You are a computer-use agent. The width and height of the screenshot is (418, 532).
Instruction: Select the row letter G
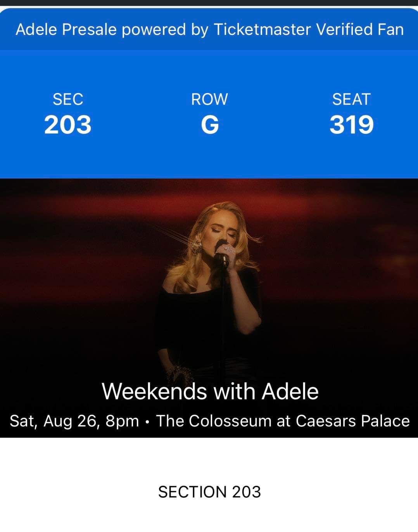click(x=210, y=125)
